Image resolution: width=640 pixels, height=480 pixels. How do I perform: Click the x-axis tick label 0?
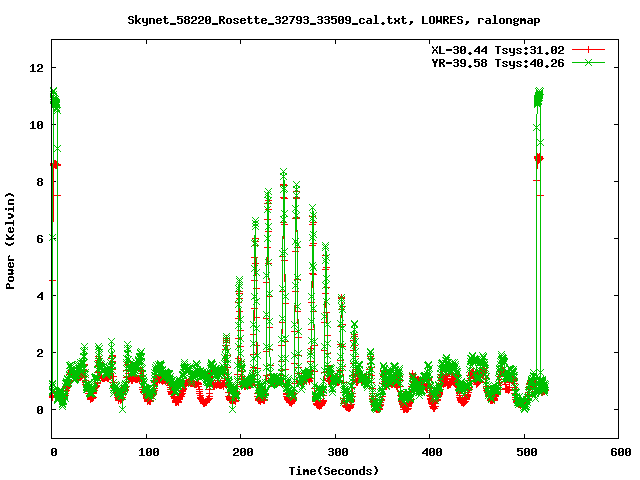point(53,452)
